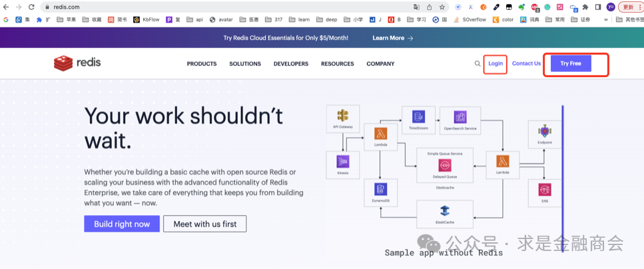Expand the 苹果 bookmarks folder
644x269 pixels.
point(66,19)
